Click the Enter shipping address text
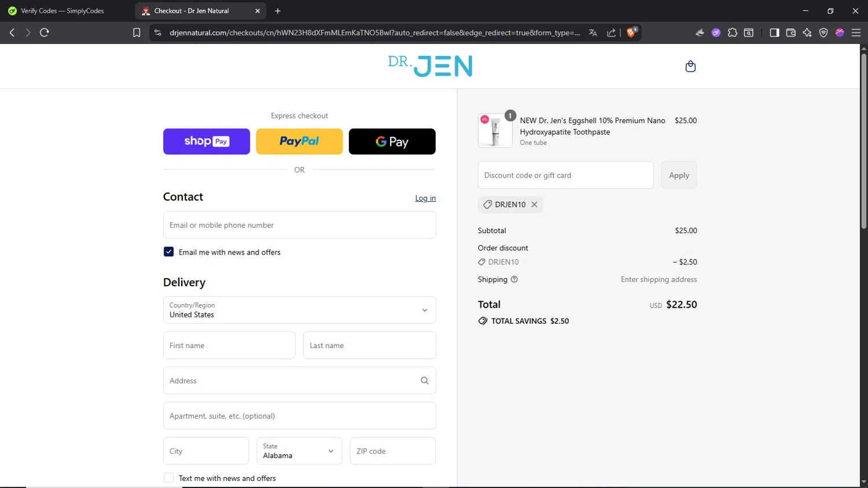The width and height of the screenshot is (868, 488). tap(659, 279)
